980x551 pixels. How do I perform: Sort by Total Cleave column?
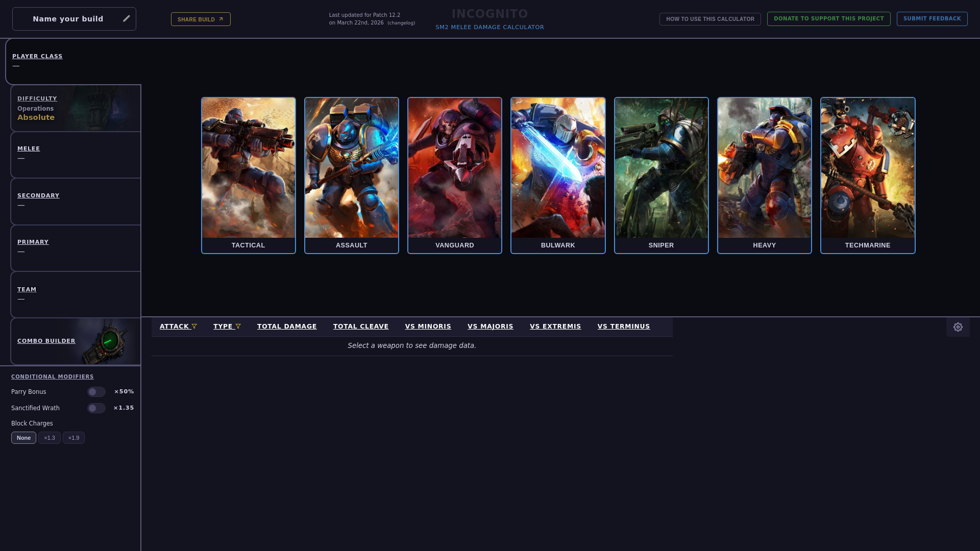click(x=361, y=327)
